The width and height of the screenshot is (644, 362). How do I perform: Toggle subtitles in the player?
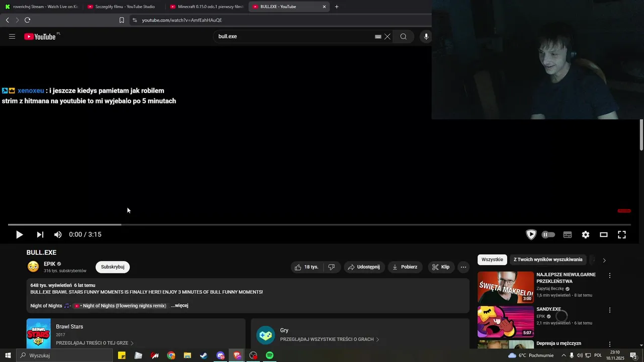pyautogui.click(x=568, y=234)
